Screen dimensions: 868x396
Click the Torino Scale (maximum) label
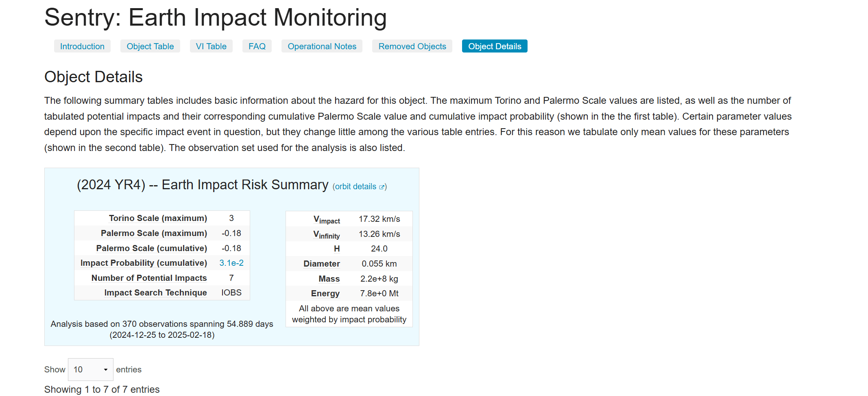[158, 218]
